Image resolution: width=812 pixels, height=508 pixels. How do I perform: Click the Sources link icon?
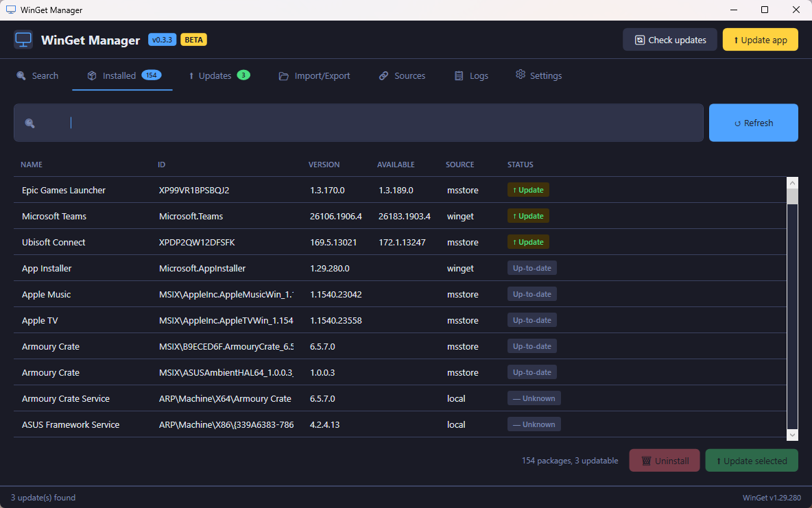click(383, 75)
